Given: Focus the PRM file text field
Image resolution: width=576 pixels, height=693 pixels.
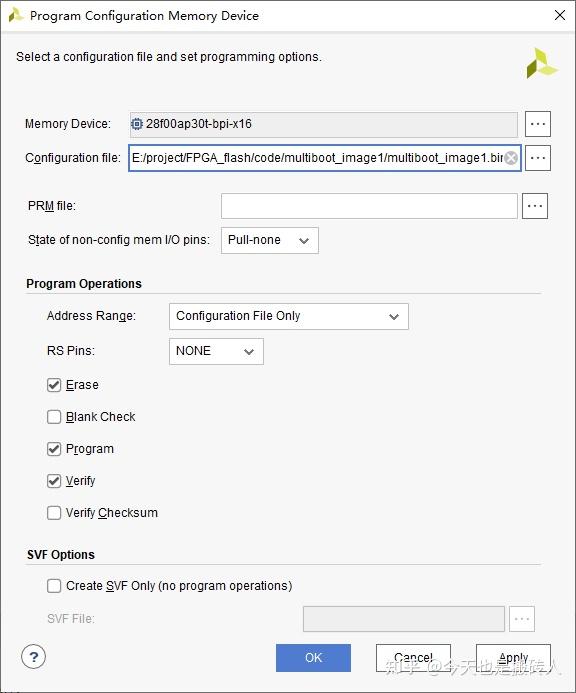Looking at the screenshot, I should click(x=369, y=206).
